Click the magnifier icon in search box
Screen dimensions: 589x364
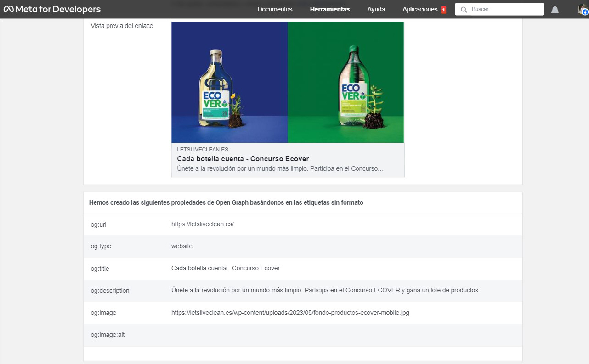[x=464, y=9]
